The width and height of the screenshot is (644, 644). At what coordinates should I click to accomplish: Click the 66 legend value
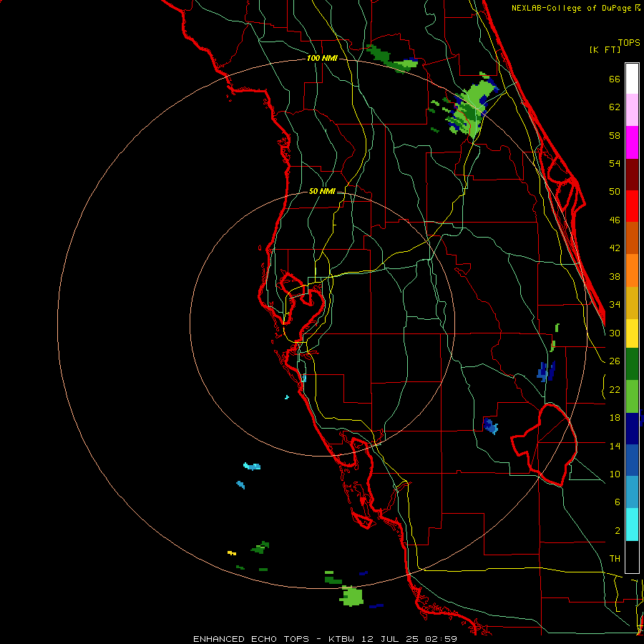point(615,79)
